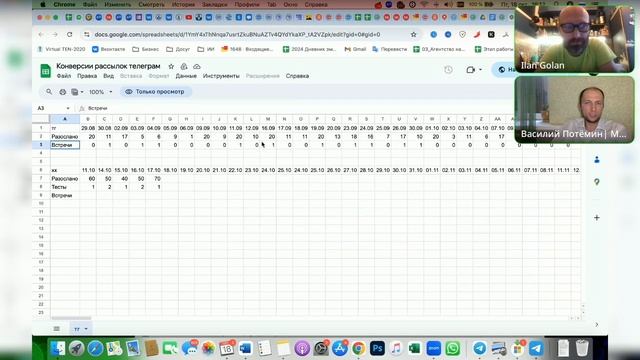
Task: Open Zoom from the dock
Action: coord(433,349)
